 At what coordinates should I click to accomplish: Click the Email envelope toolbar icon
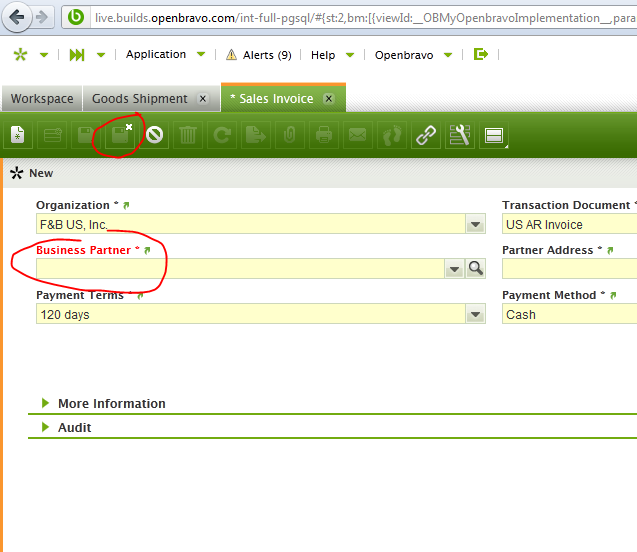click(358, 135)
